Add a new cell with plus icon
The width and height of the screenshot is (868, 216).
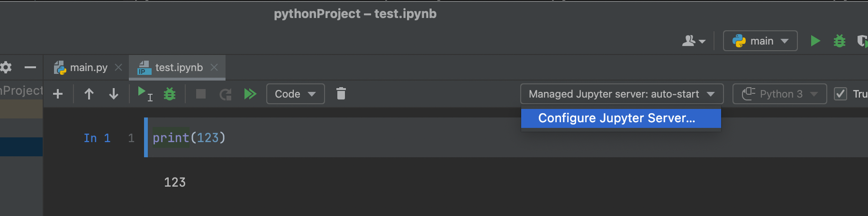[x=58, y=94]
